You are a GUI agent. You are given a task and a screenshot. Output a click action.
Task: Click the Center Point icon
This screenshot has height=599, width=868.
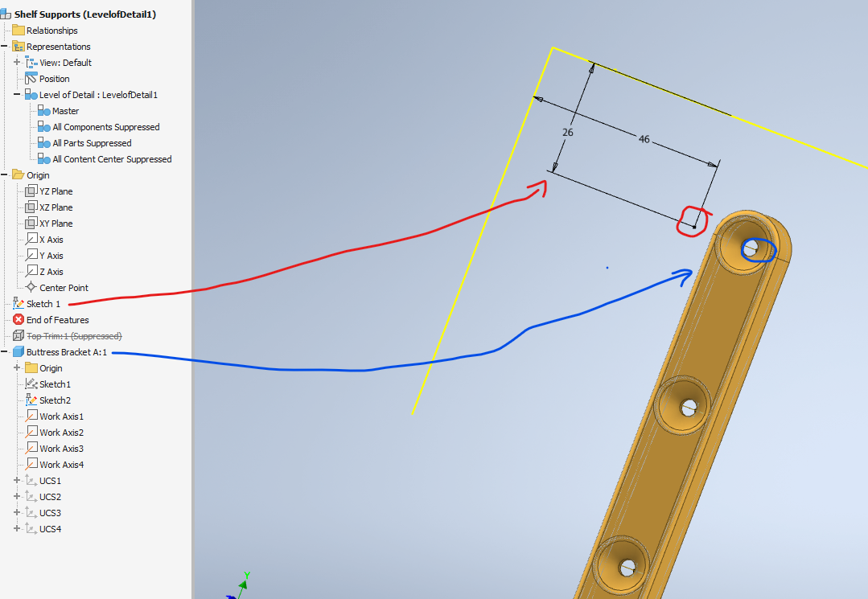31,287
